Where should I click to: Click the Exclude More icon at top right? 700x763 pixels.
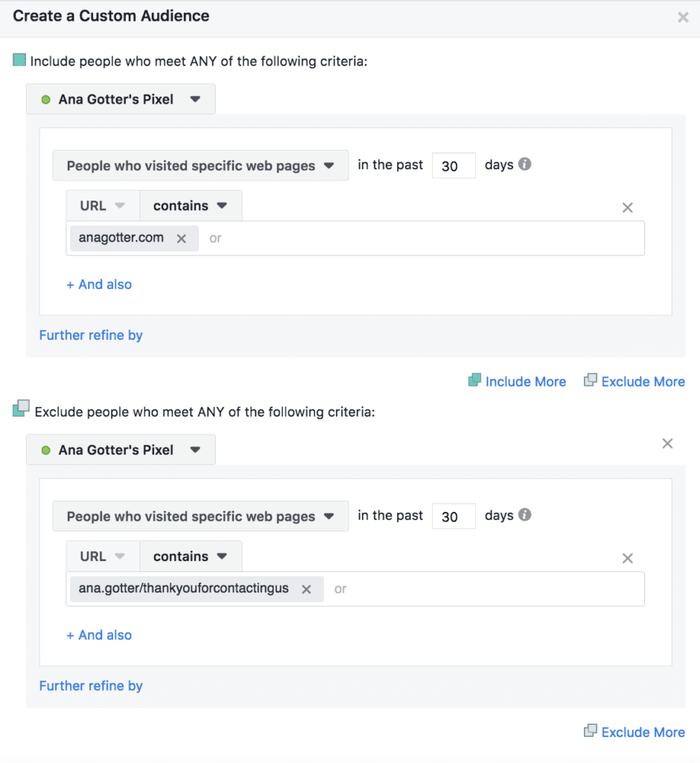(591, 381)
